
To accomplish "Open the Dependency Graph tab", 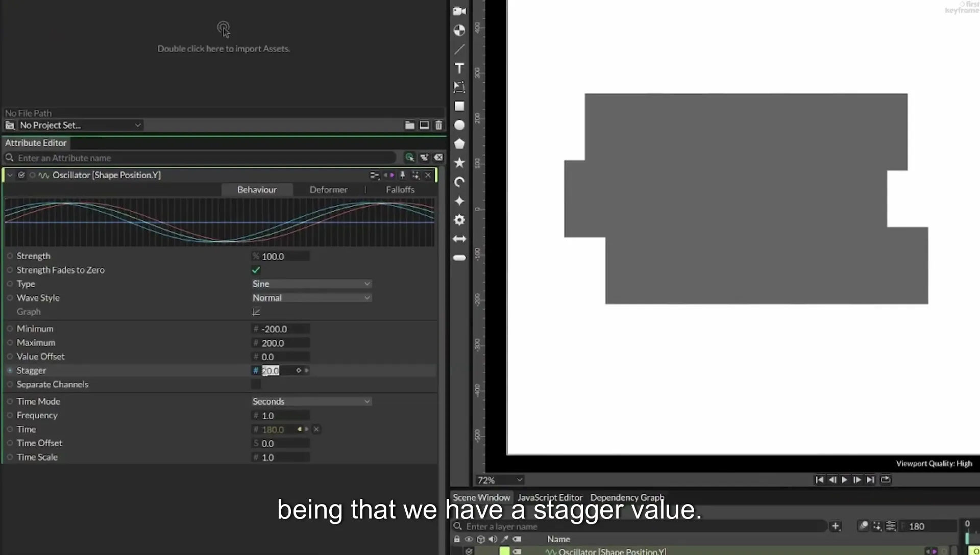I will tap(627, 497).
